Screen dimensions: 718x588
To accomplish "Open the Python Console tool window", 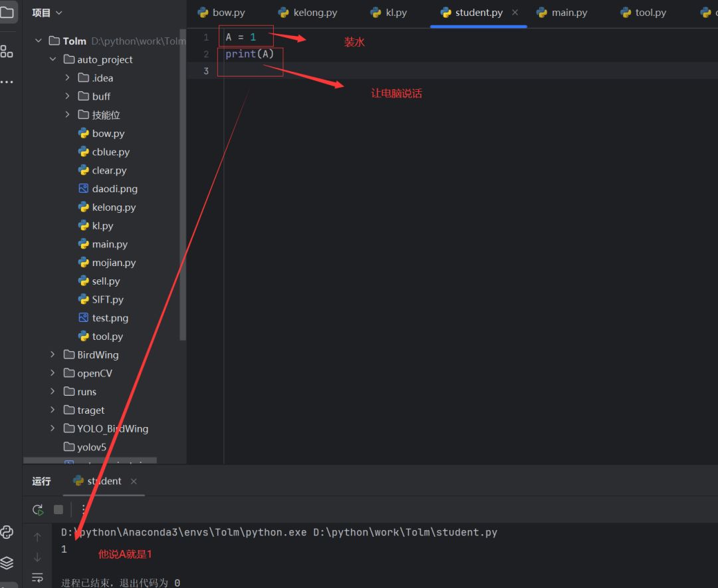I will pyautogui.click(x=7, y=531).
